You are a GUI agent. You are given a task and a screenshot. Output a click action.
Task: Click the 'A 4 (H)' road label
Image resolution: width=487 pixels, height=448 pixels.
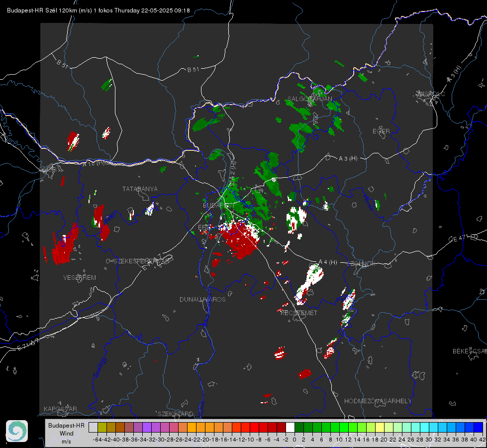[x=328, y=262]
